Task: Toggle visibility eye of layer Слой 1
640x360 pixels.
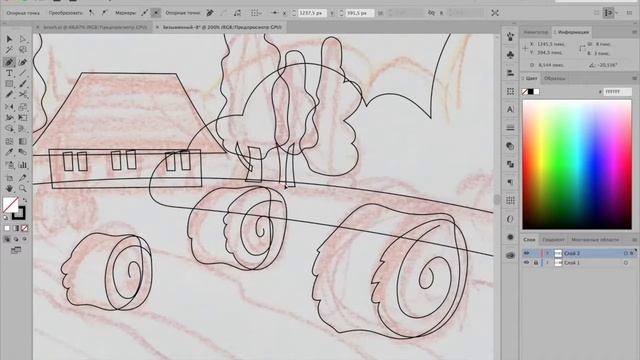Action: click(x=527, y=263)
